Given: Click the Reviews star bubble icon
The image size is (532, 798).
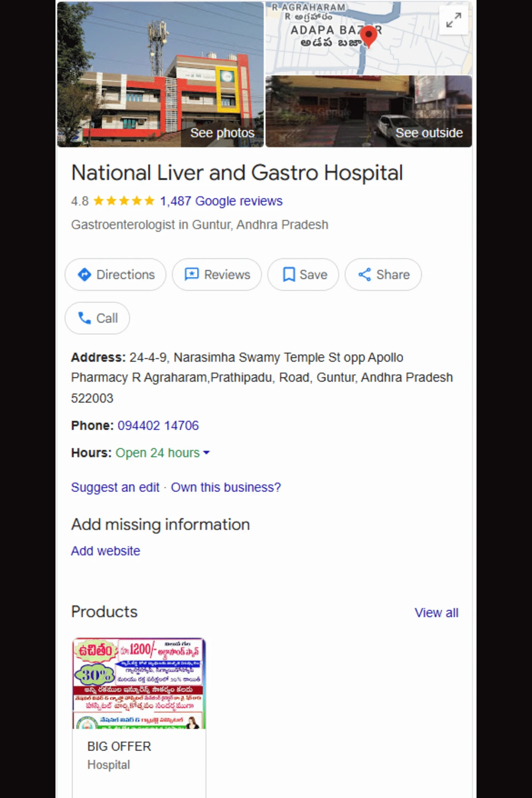Looking at the screenshot, I should [192, 275].
